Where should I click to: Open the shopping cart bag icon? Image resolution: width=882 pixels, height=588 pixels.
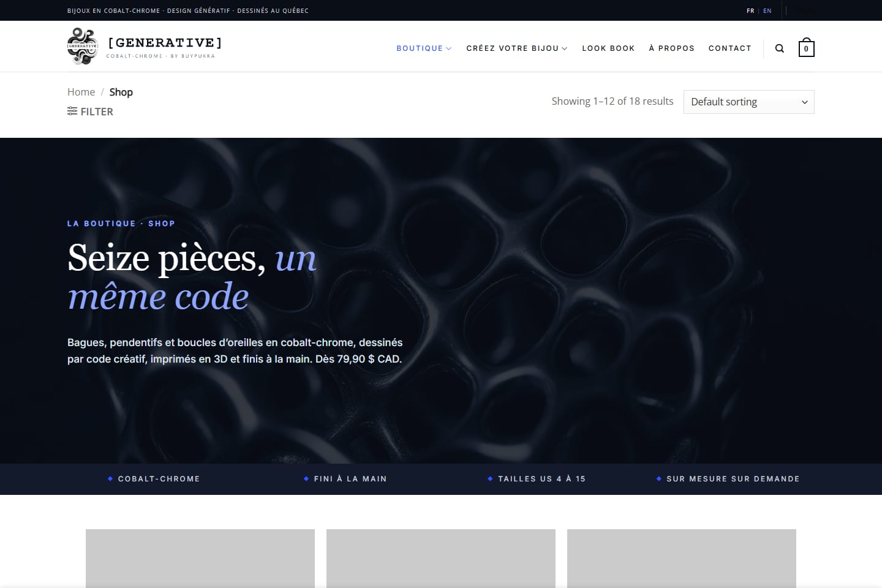806,48
